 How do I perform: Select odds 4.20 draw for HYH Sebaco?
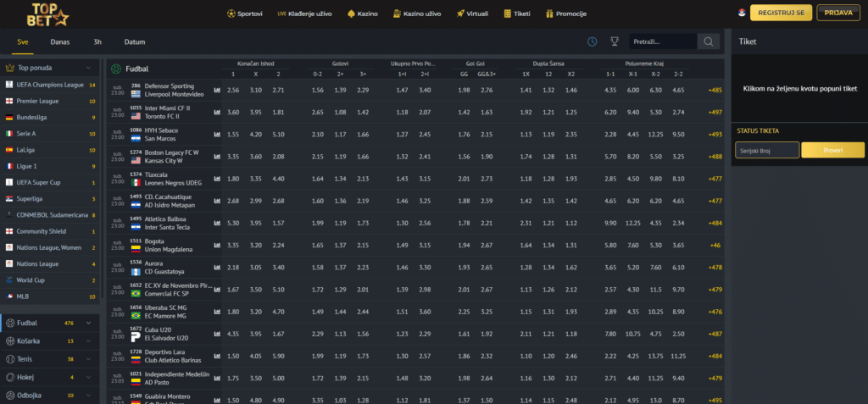[x=255, y=134]
